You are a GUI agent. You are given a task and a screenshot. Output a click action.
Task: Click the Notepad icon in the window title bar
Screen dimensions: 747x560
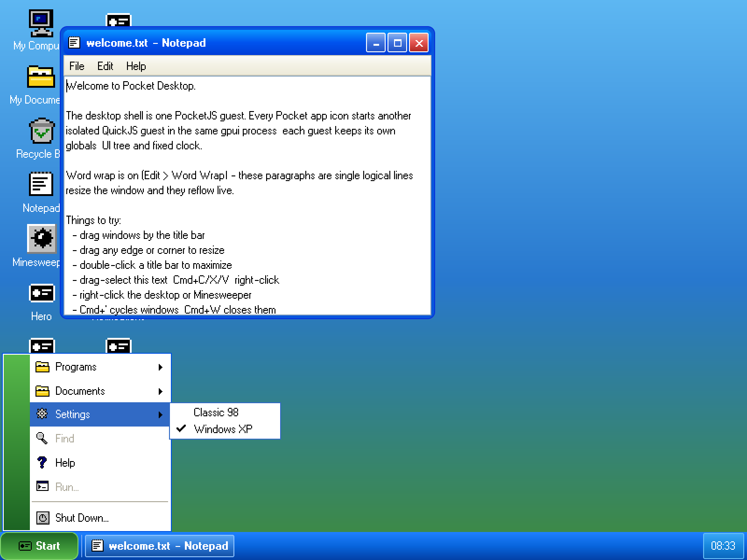coord(75,43)
